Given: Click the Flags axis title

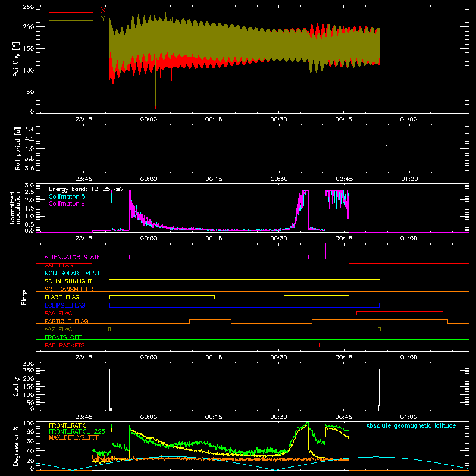Looking at the screenshot, I should click(x=24, y=297).
